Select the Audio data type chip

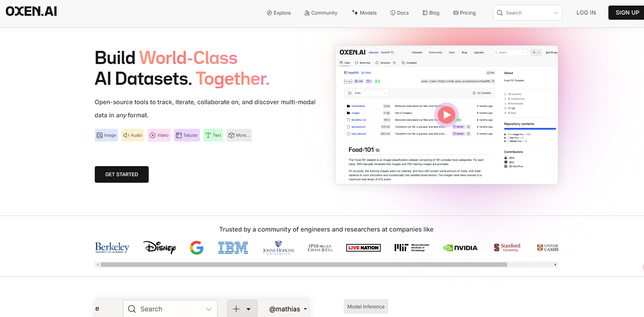(x=133, y=135)
